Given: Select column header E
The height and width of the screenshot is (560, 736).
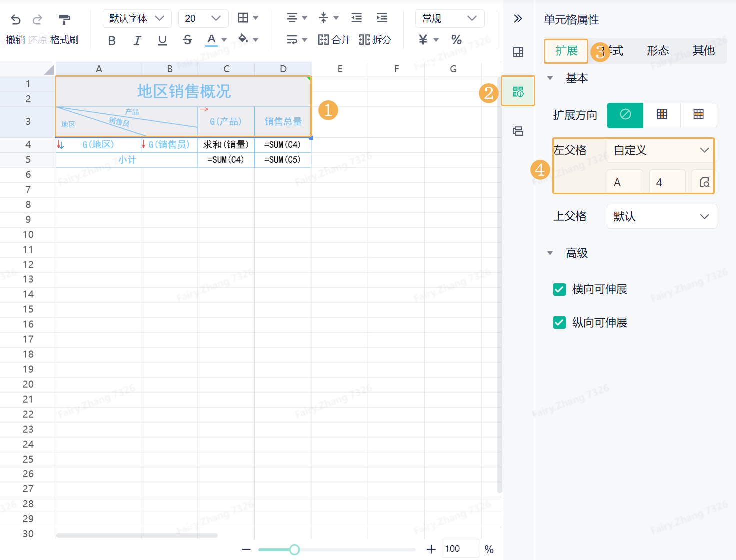Looking at the screenshot, I should pos(340,69).
